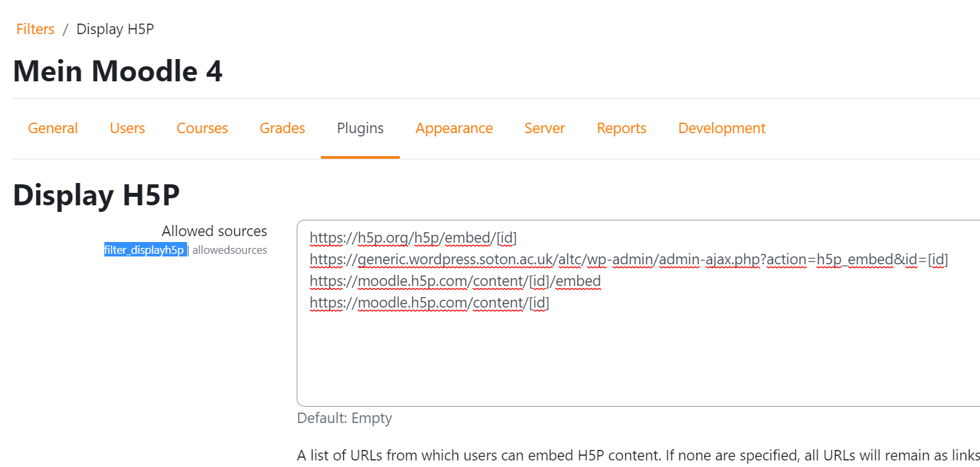Image resolution: width=980 pixels, height=467 pixels.
Task: Open the Server tab
Action: 545,129
